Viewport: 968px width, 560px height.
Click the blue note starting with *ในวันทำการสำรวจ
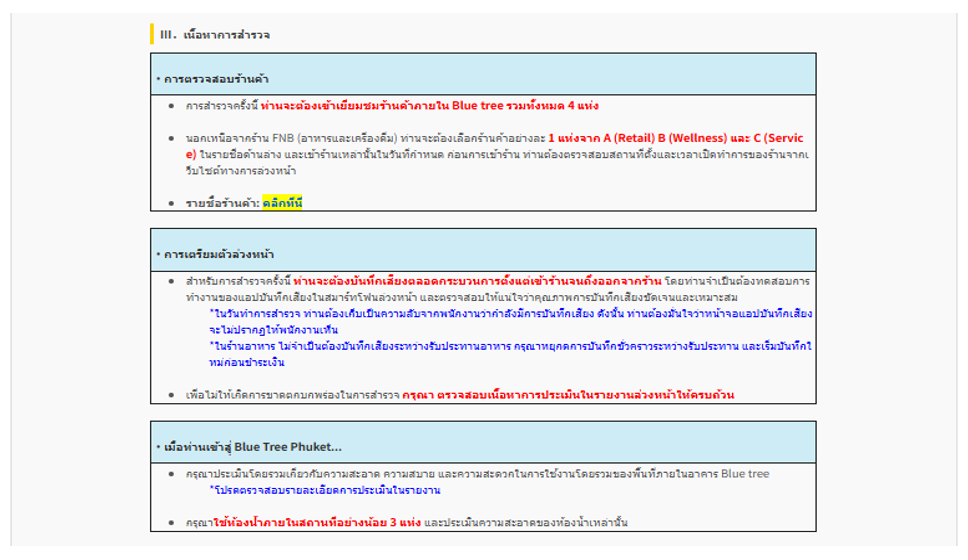[511, 322]
